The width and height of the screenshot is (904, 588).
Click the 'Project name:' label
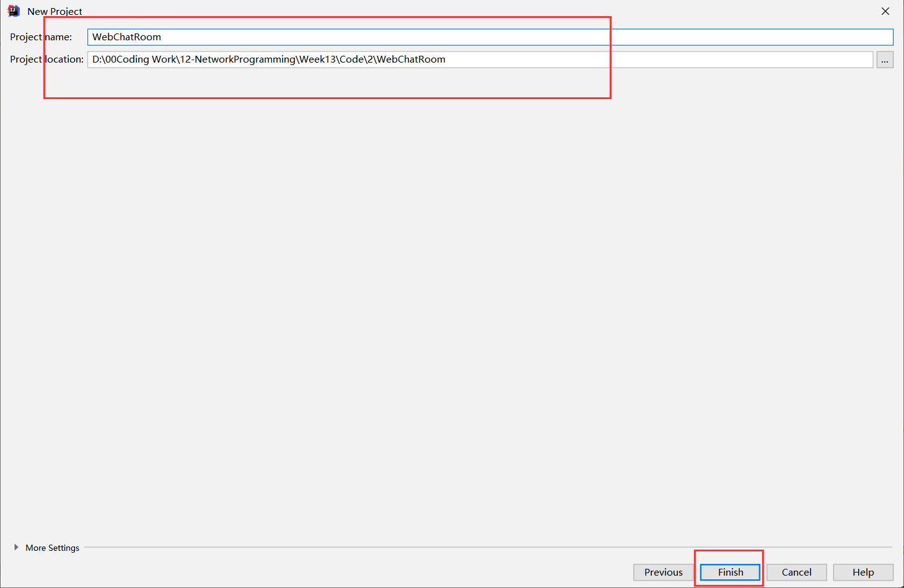point(41,37)
